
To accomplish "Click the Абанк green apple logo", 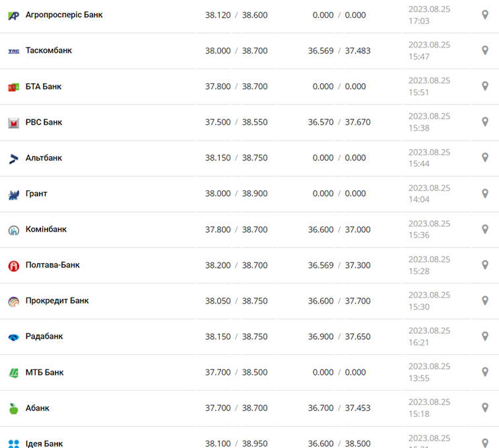I will point(13,408).
